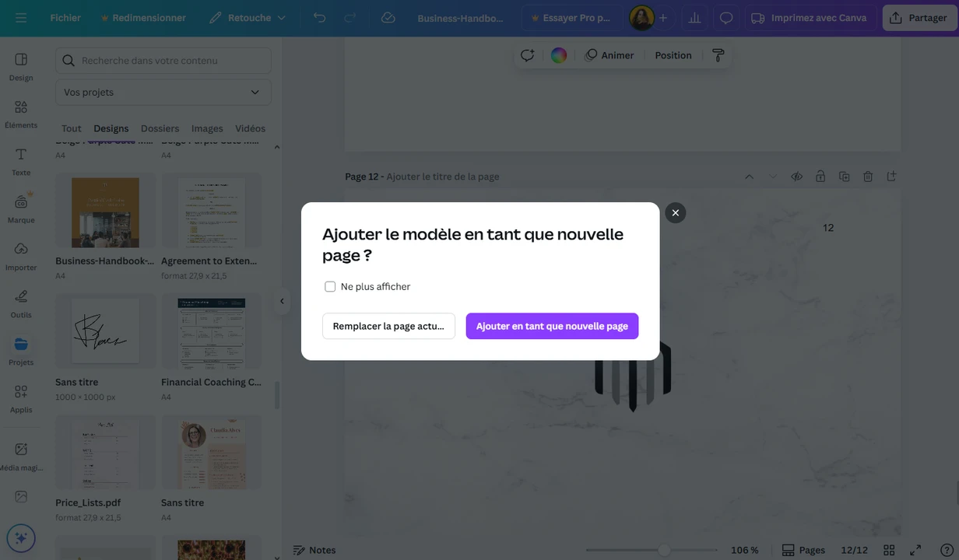Screen dimensions: 959x560
Task: Move page 12 up with the chevron
Action: pyautogui.click(x=749, y=177)
